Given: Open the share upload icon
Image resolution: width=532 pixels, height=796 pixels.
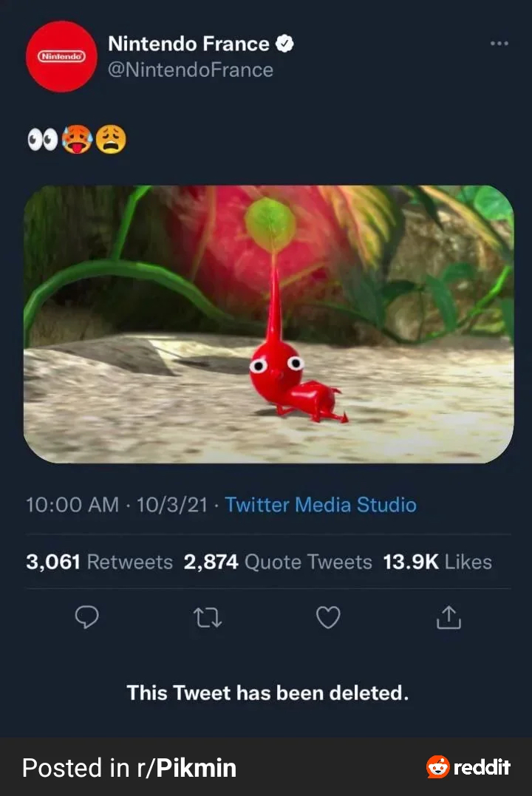Looking at the screenshot, I should click(x=448, y=616).
